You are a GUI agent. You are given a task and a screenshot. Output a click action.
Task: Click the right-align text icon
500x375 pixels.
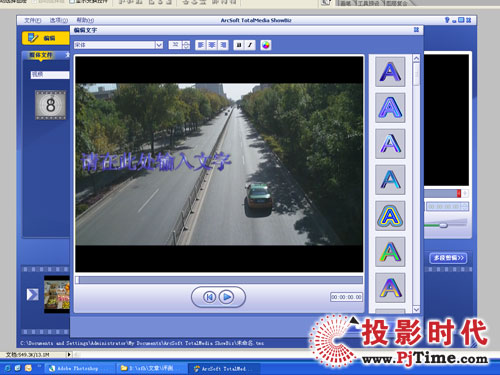223,45
